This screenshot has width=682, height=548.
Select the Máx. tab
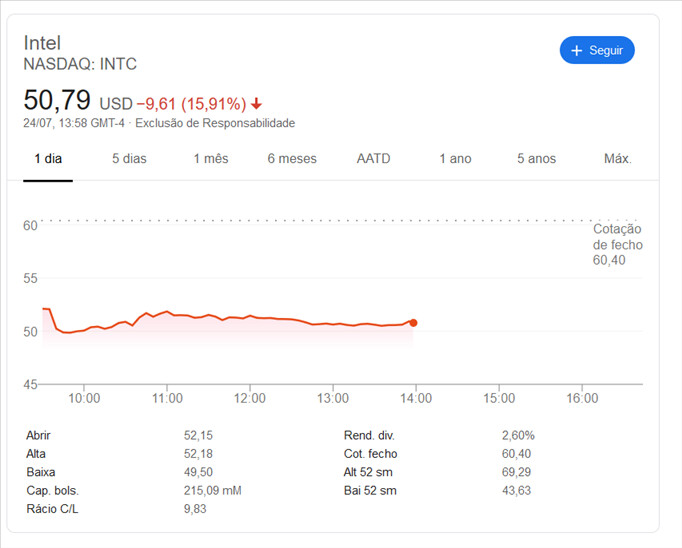click(x=618, y=159)
